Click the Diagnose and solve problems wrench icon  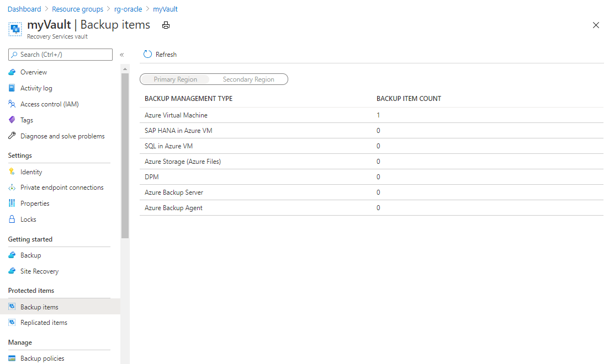pos(12,136)
